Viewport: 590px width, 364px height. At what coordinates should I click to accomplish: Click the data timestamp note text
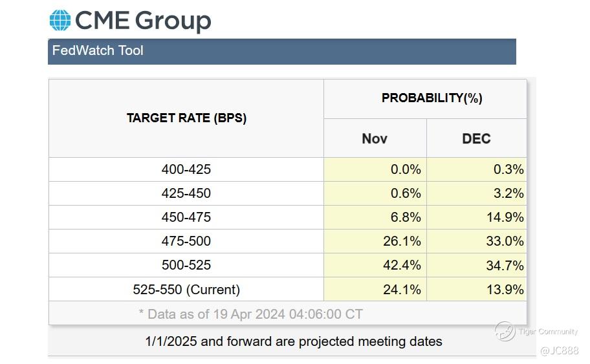pyautogui.click(x=251, y=314)
